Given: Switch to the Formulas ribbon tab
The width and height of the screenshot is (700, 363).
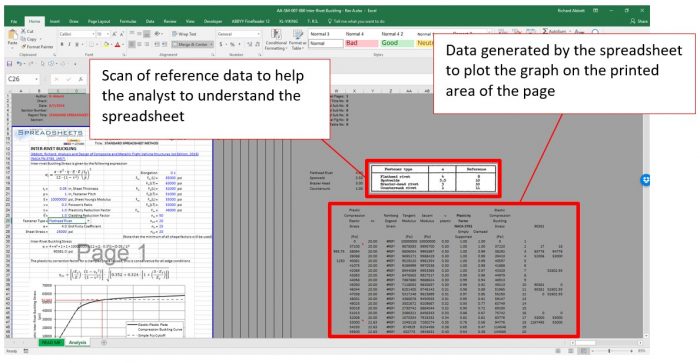Looking at the screenshot, I should [x=128, y=21].
